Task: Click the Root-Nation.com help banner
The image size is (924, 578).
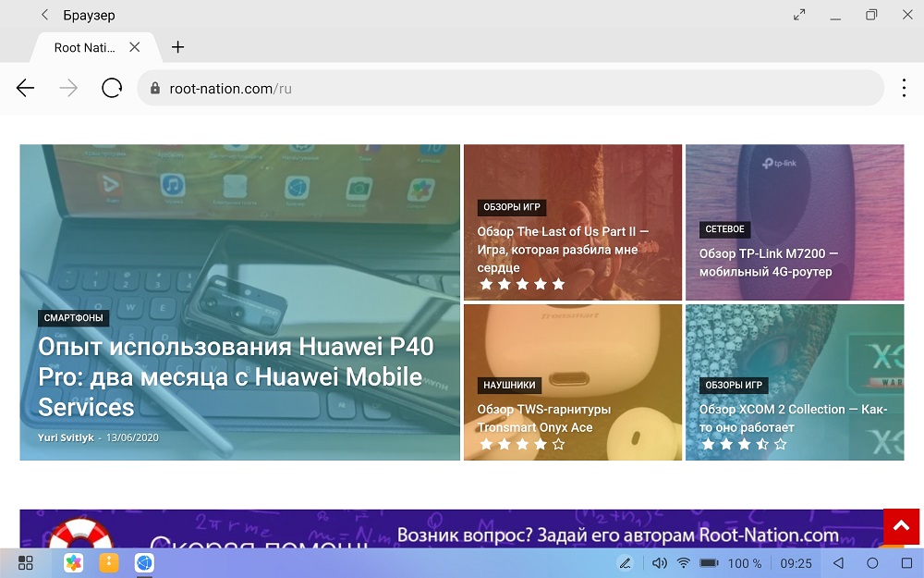Action: click(452, 529)
